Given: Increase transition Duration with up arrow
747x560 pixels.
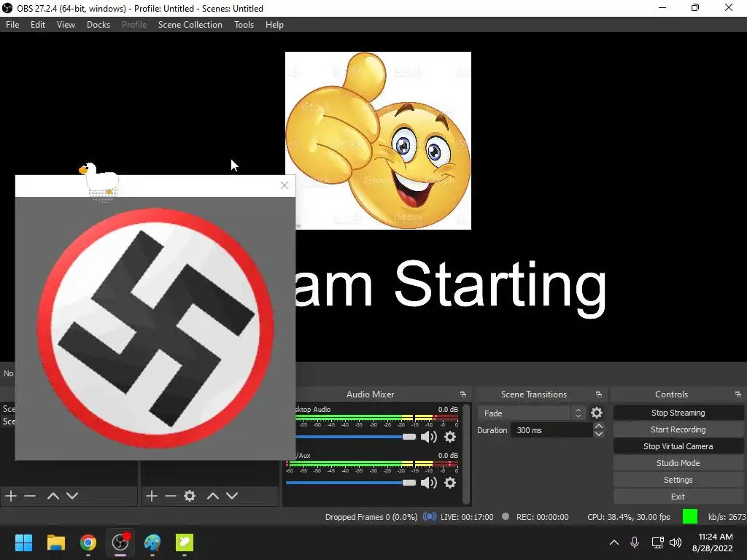Looking at the screenshot, I should (599, 426).
